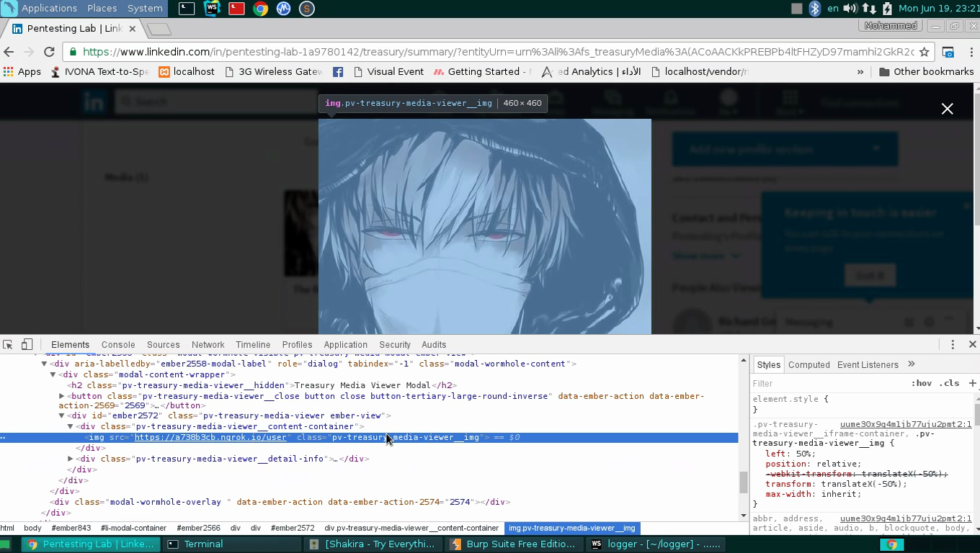
Task: Click the styles Filter input
Action: [x=829, y=384]
